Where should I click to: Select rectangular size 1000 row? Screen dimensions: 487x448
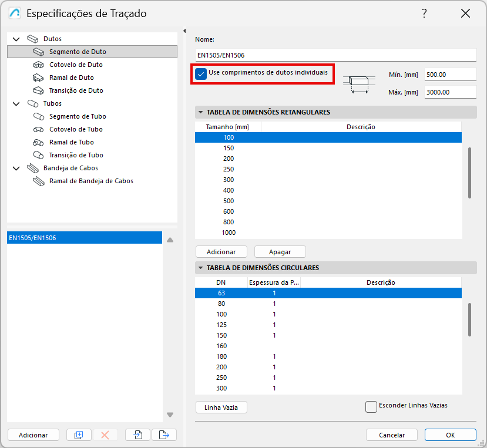(328, 233)
